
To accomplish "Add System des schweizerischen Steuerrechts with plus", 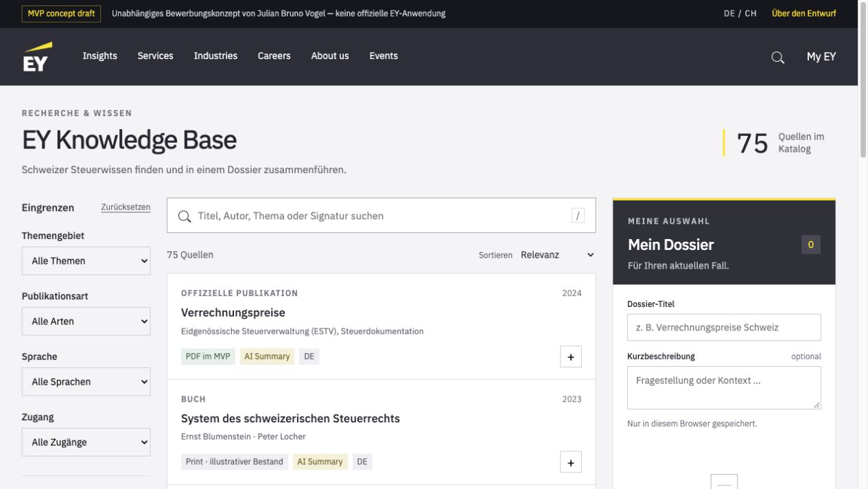I will 571,463.
